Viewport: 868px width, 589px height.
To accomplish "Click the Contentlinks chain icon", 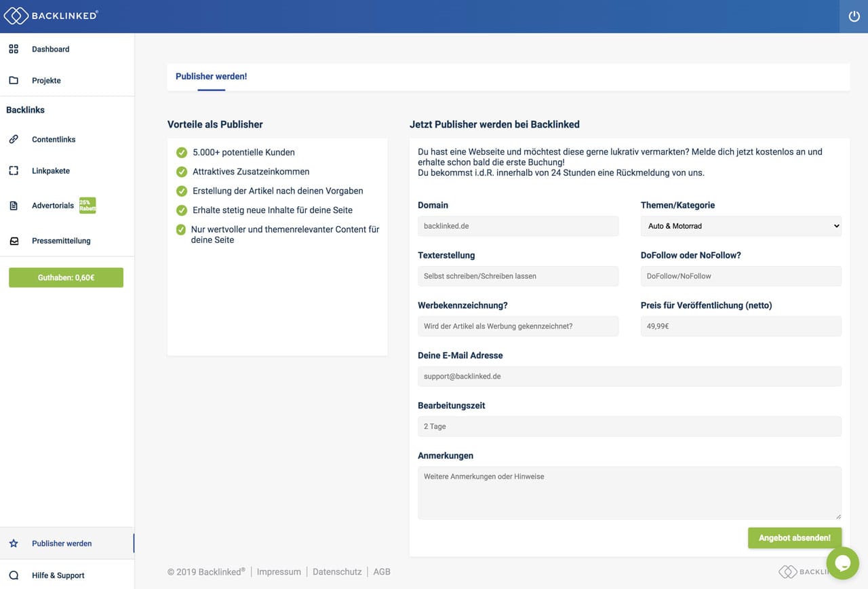I will click(x=14, y=139).
